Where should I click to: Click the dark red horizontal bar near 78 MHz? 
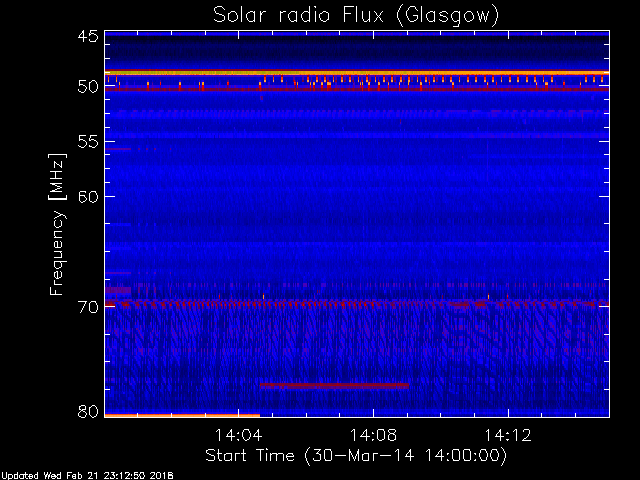click(x=334, y=385)
